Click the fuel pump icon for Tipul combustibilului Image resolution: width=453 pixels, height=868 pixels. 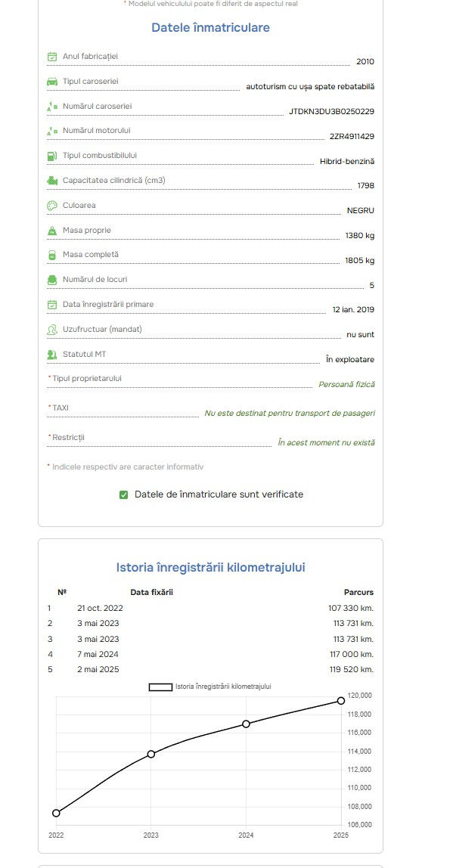click(x=52, y=156)
